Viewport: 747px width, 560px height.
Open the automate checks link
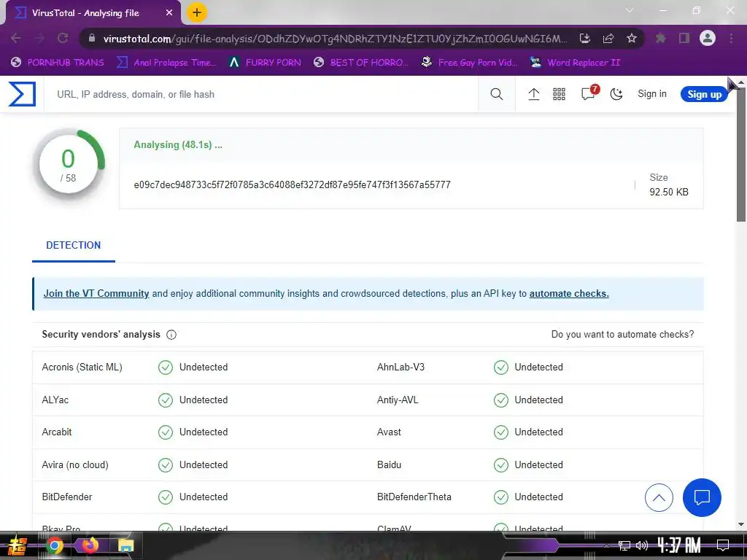(x=569, y=293)
